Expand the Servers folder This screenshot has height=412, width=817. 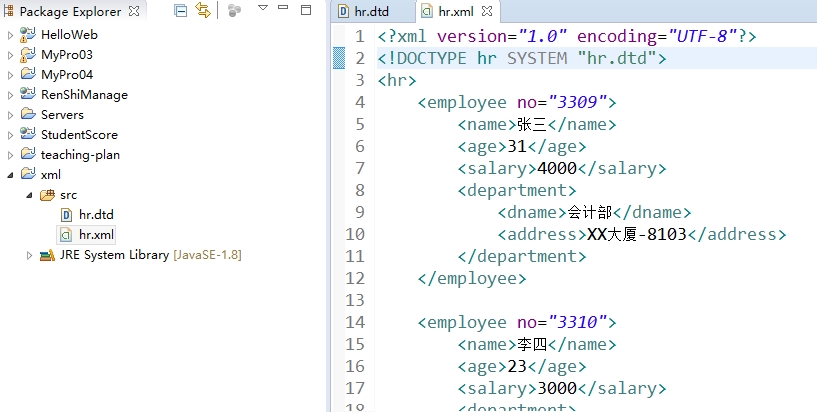pos(10,115)
